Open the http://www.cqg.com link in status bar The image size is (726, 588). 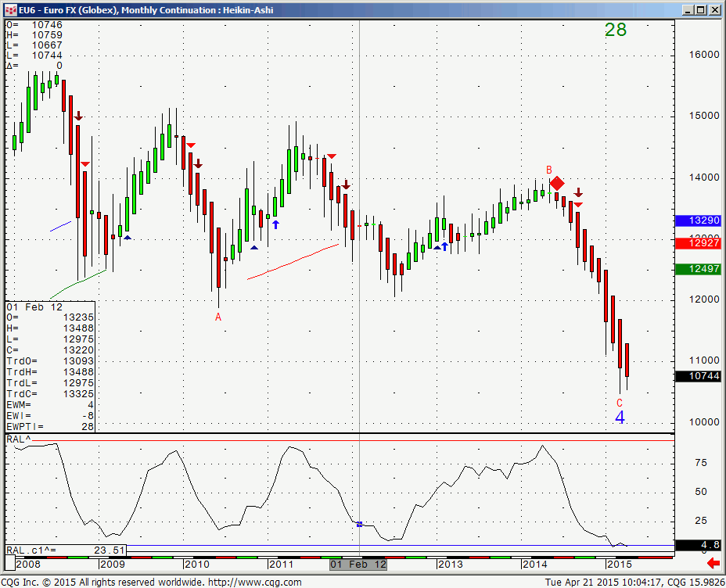coord(255,583)
